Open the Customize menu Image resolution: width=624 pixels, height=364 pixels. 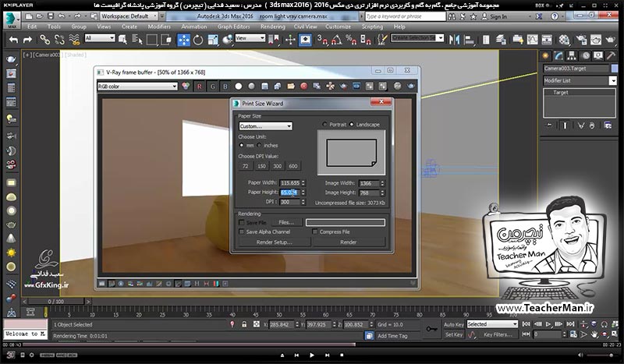pos(339,27)
